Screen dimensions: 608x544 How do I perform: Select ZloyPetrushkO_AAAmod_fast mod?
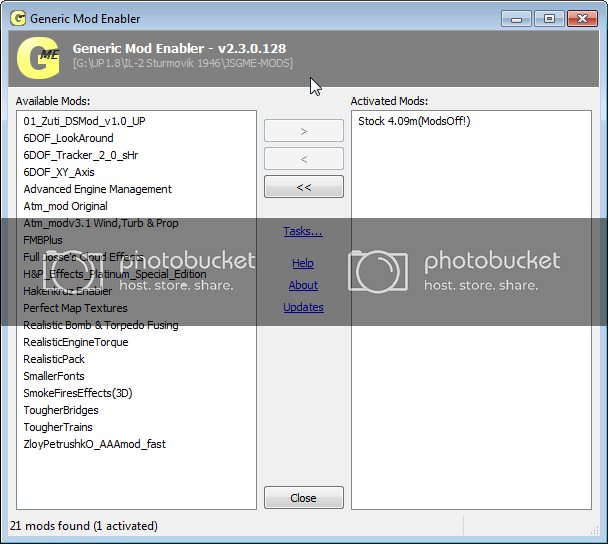pos(94,444)
